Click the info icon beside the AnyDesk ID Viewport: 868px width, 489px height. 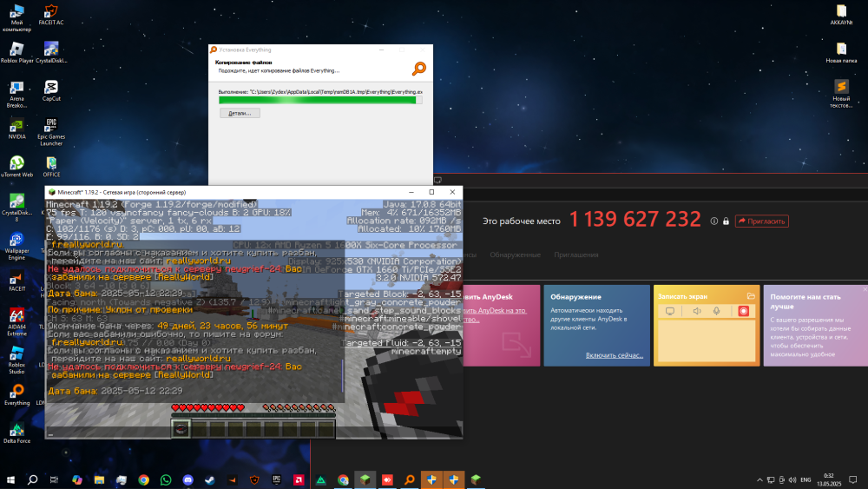pos(714,221)
